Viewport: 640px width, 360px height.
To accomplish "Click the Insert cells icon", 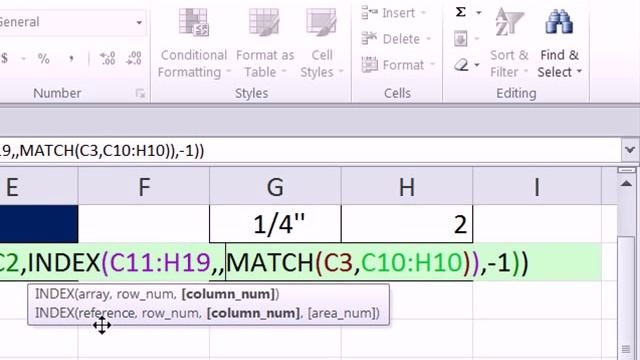I will coord(369,13).
